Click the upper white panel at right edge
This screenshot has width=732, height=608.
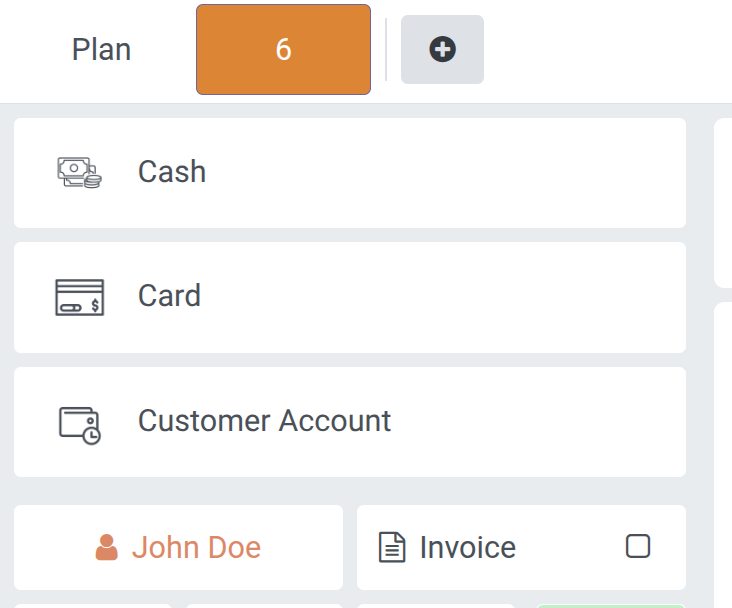(723, 202)
